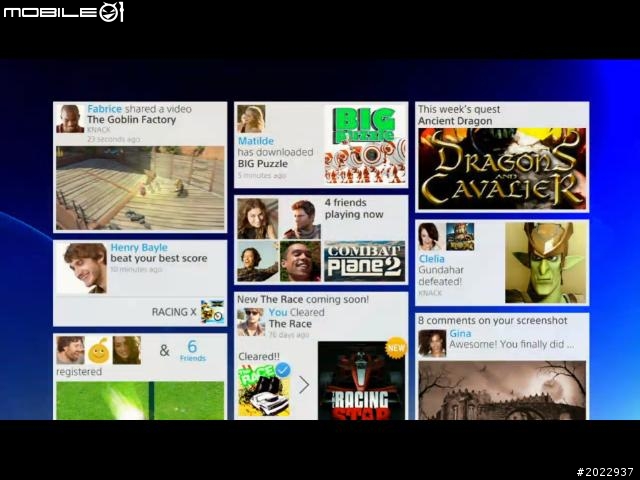640x480 pixels.
Task: Open the Knack game icon beside Clelia
Action: click(x=460, y=237)
